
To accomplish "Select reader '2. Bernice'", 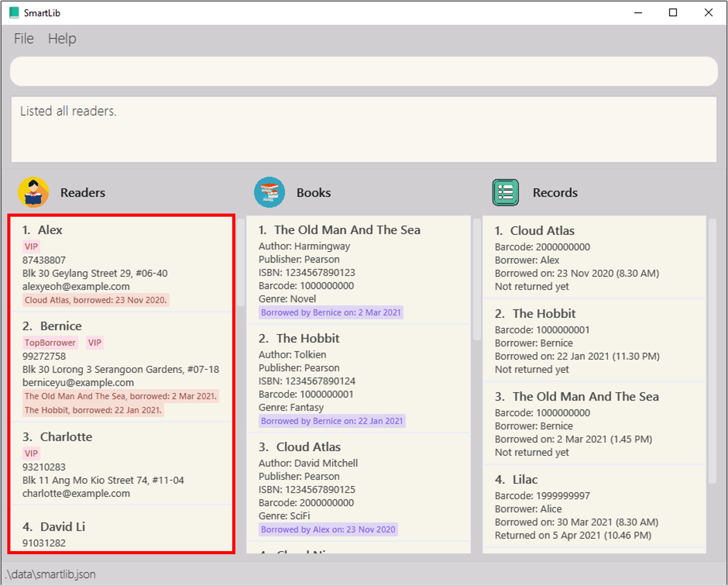I will click(x=121, y=367).
